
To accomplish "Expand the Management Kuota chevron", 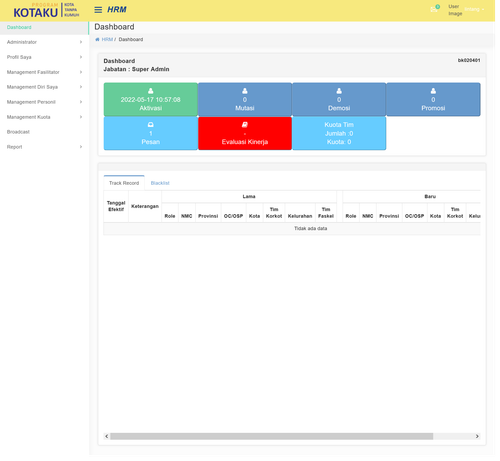I will 81,118.
